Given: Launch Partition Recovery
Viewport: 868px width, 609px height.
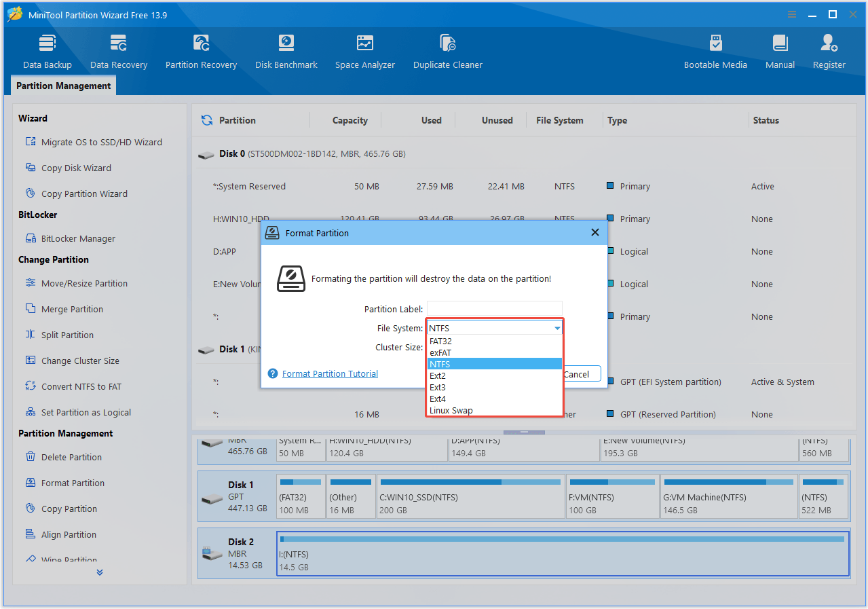Looking at the screenshot, I should click(x=201, y=52).
